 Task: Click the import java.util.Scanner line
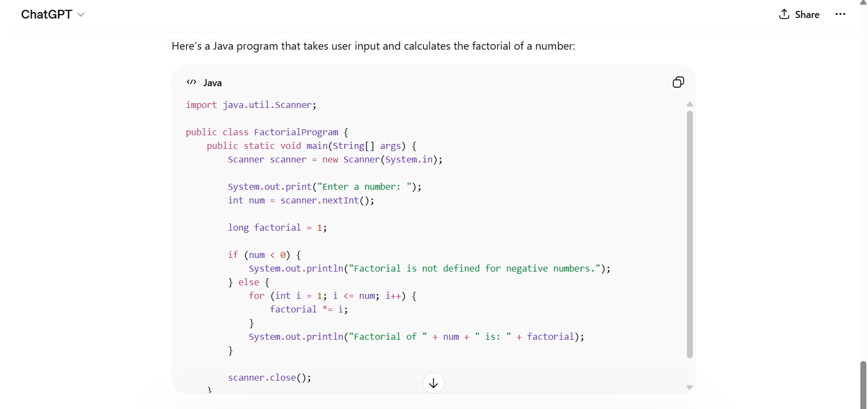[251, 105]
